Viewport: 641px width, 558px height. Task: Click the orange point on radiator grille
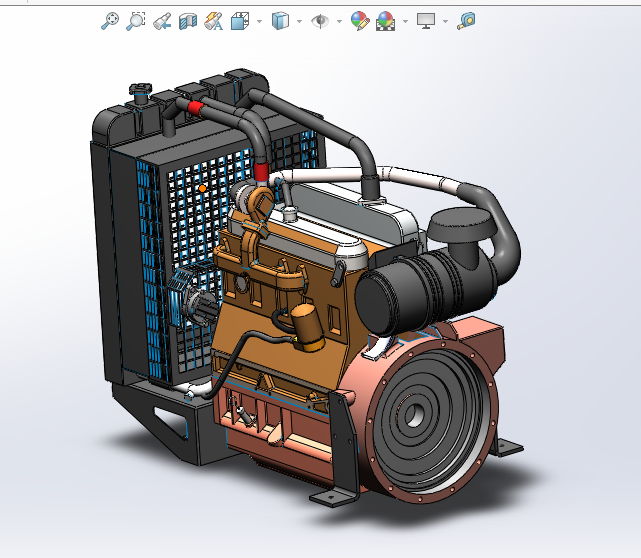click(203, 187)
